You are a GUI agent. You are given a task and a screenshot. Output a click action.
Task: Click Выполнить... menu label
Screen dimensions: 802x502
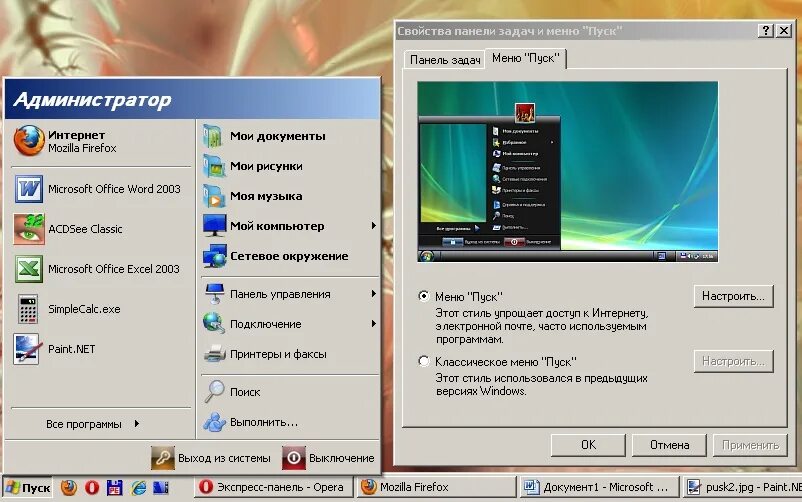point(264,422)
